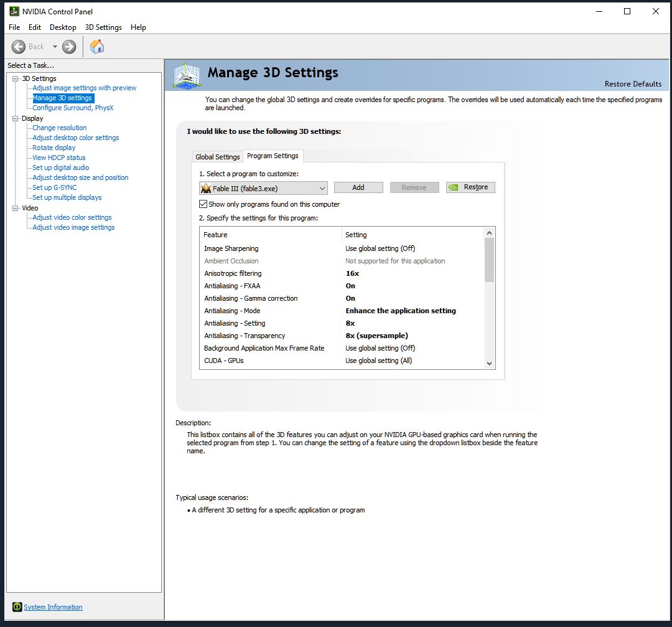Click the Back arrow icon
Screen dimensions: 672x627
click(x=19, y=47)
